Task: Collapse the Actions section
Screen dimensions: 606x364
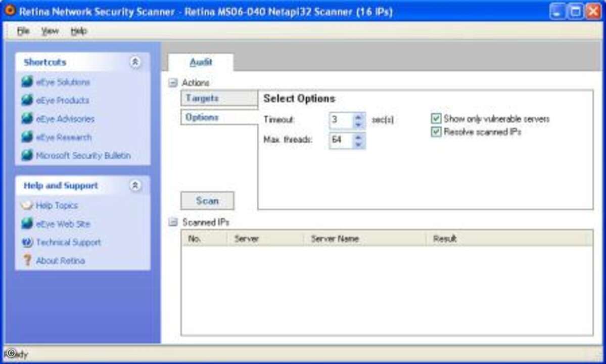Action: (173, 82)
